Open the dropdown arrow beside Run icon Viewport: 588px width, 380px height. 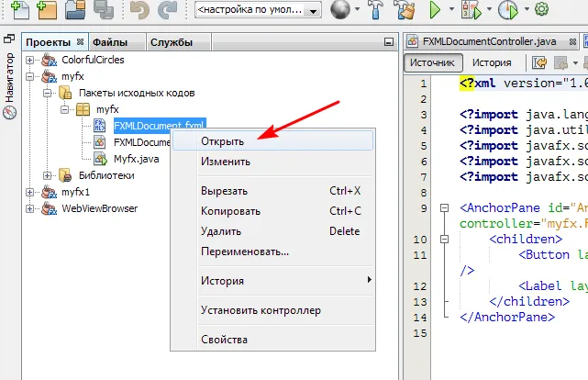[452, 9]
